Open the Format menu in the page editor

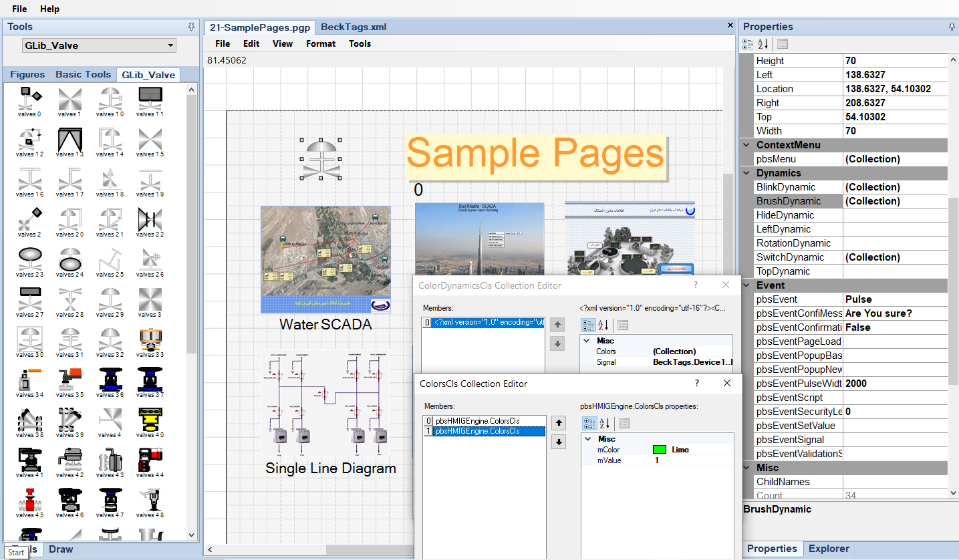pyautogui.click(x=320, y=43)
